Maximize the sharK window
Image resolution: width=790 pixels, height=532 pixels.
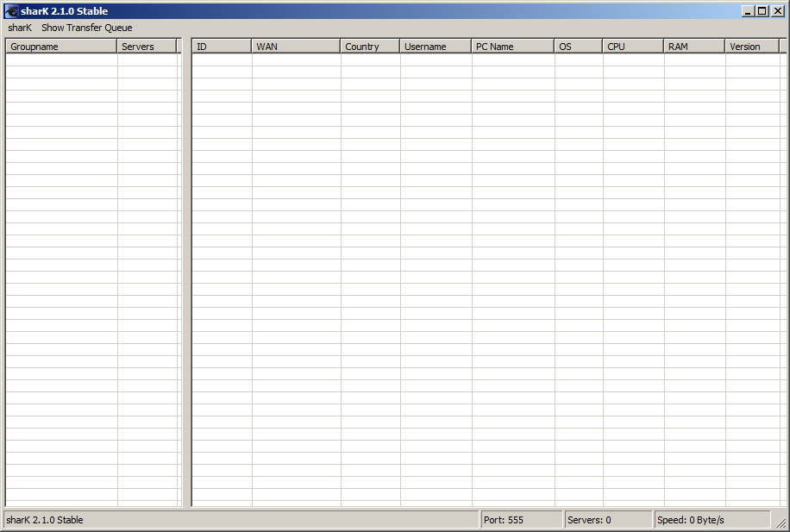coord(762,11)
